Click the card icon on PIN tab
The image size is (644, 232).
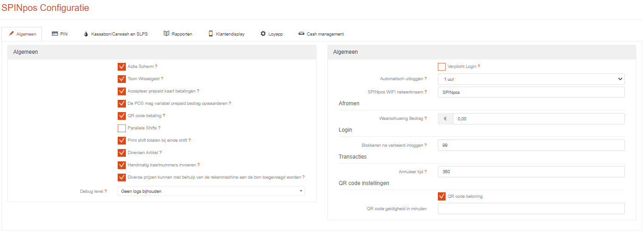[55, 34]
